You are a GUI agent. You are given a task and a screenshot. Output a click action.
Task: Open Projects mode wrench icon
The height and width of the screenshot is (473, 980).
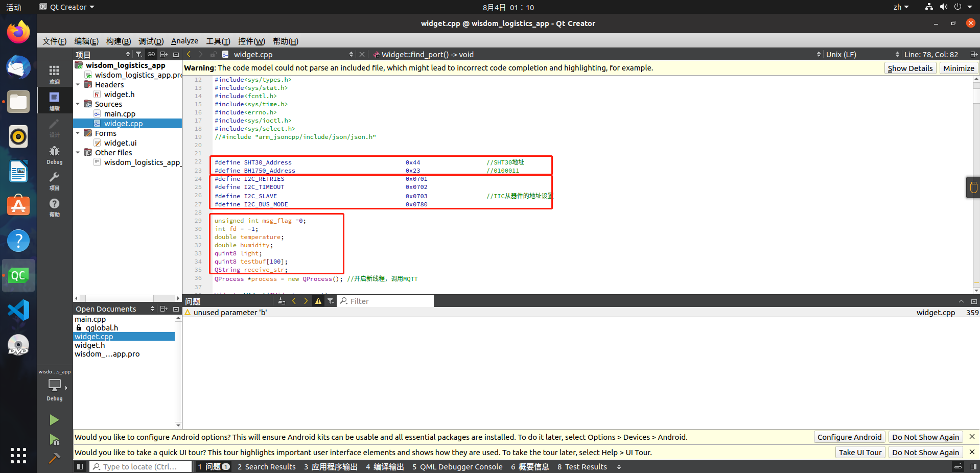tap(54, 181)
